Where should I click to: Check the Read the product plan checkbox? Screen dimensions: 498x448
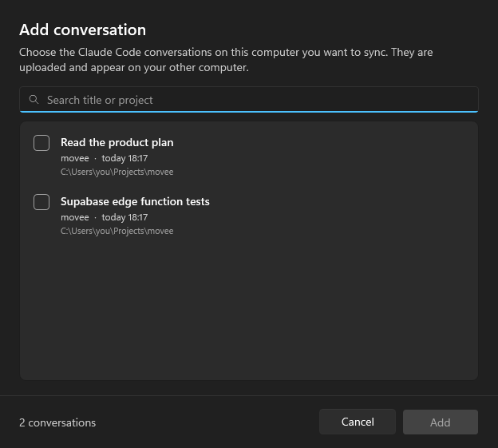41,143
